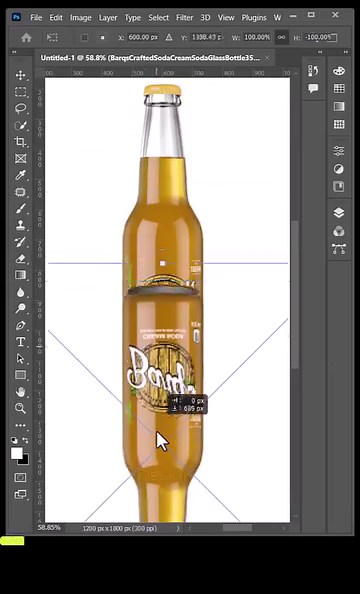Click the X position field
360x594 pixels.
[x=143, y=37]
